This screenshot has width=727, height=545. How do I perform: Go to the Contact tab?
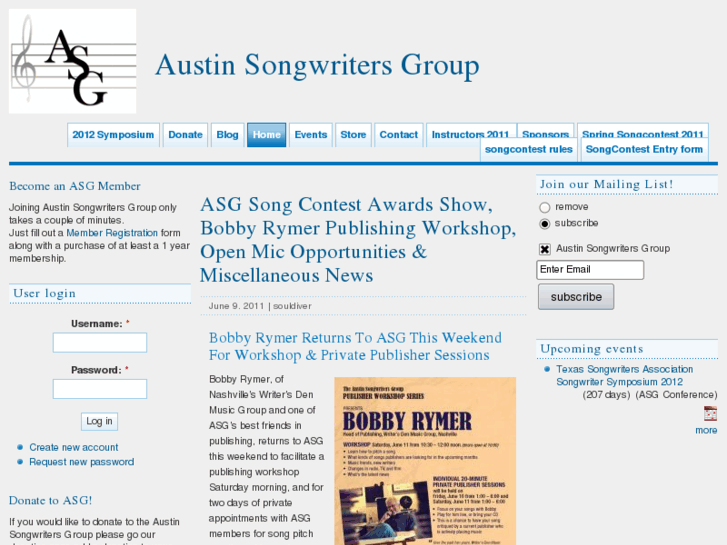click(x=399, y=135)
